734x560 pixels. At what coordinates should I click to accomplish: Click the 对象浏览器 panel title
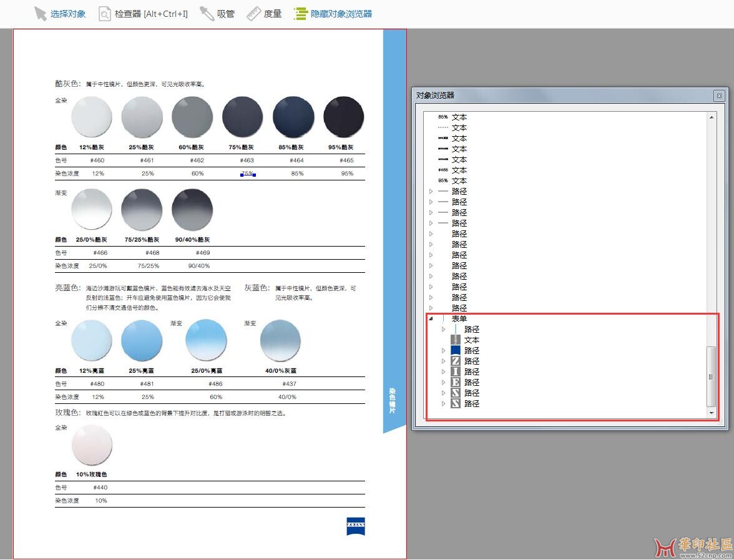(x=436, y=96)
